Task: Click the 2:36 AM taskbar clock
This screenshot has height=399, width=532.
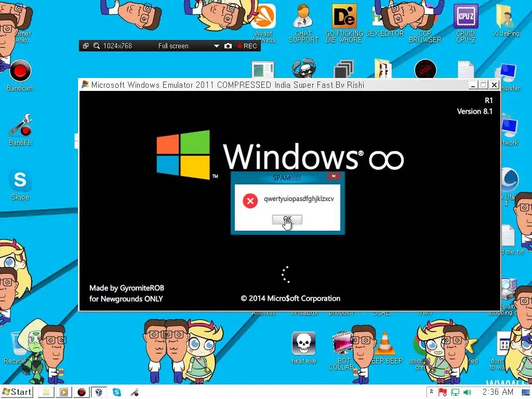Action: 498,392
